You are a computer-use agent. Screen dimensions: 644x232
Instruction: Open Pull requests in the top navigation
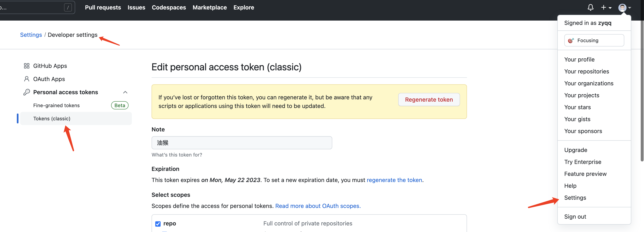pos(103,8)
